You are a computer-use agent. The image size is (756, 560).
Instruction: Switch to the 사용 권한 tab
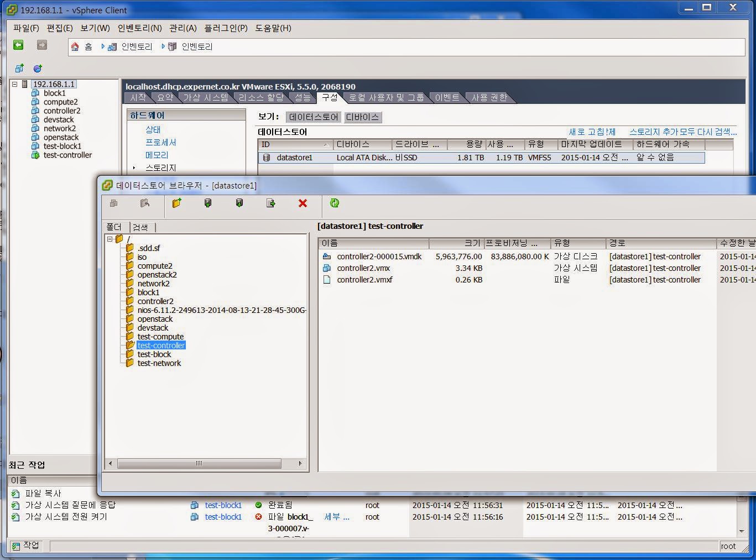coord(489,98)
